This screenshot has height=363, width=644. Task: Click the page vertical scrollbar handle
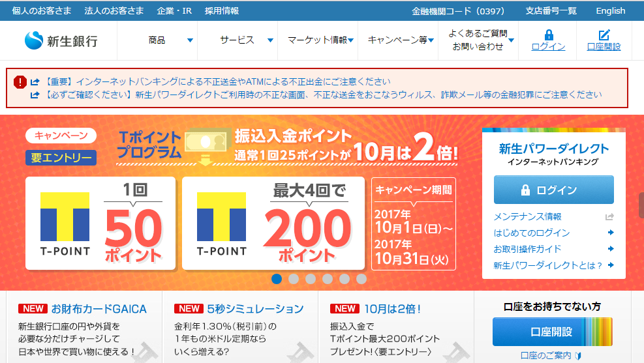point(641,205)
